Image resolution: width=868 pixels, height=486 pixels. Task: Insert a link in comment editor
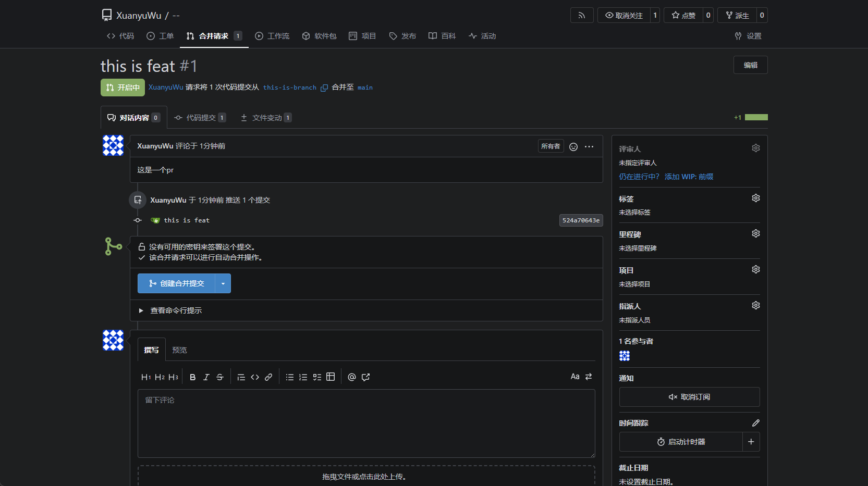(268, 377)
